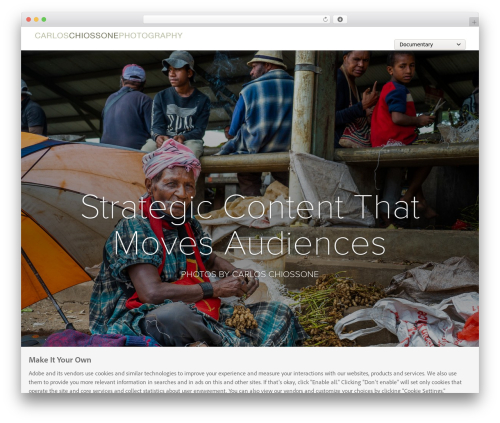Click the red close window button
This screenshot has height=423, width=500.
point(29,19)
